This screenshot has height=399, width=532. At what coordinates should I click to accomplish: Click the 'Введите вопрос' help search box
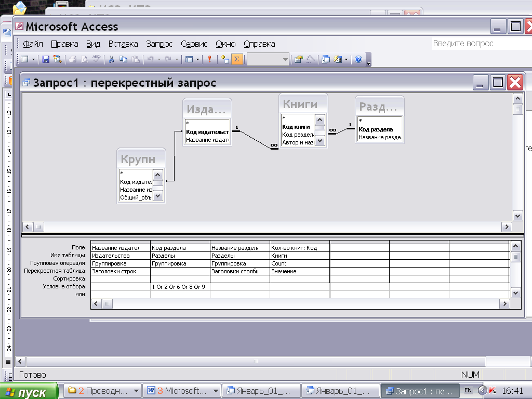pos(482,44)
